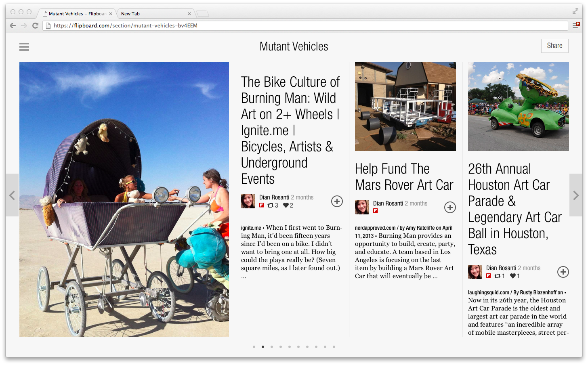Open the hamburger menu icon
The image size is (588, 365).
pos(24,47)
